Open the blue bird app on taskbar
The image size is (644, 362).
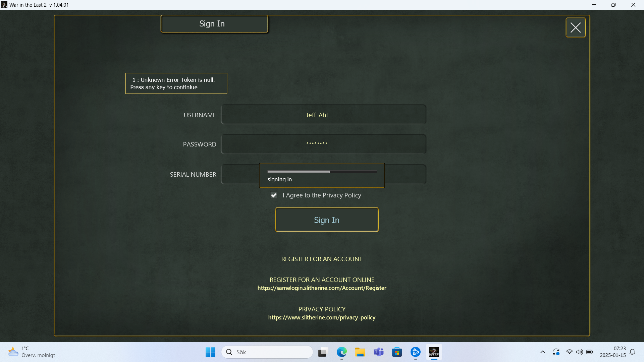point(416,352)
